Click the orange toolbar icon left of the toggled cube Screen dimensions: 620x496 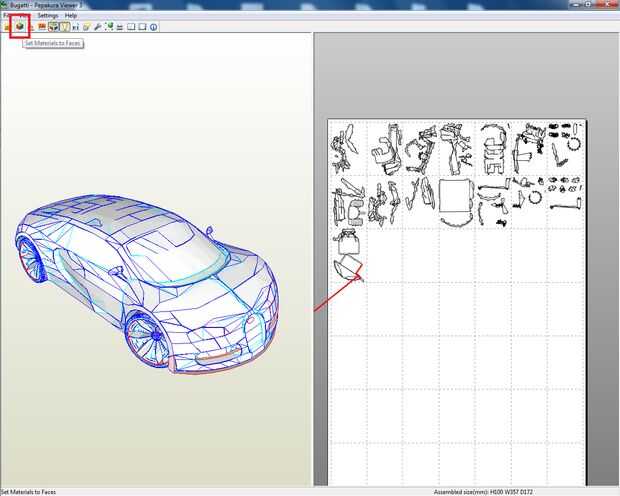click(x=42, y=27)
